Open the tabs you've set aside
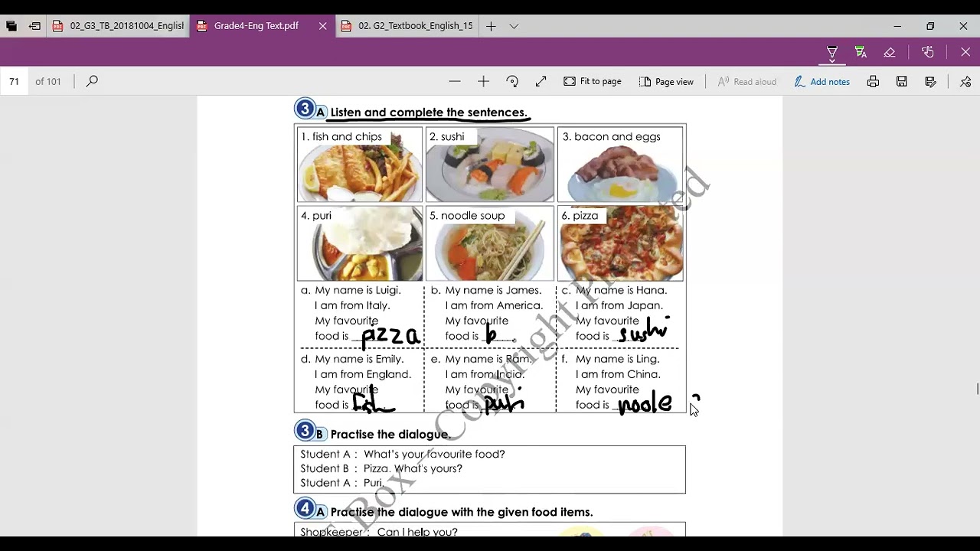980x551 pixels. pos(11,26)
